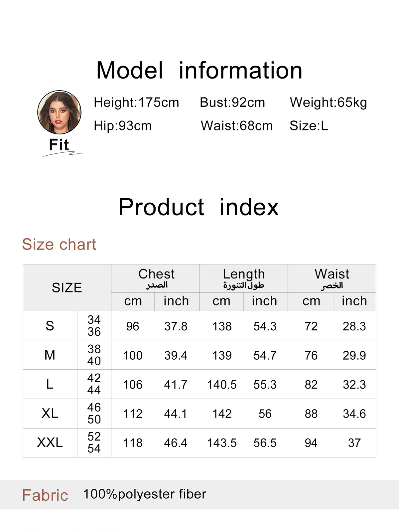Click the Waist:68cm model measurement
The image size is (399, 532).
click(x=237, y=126)
